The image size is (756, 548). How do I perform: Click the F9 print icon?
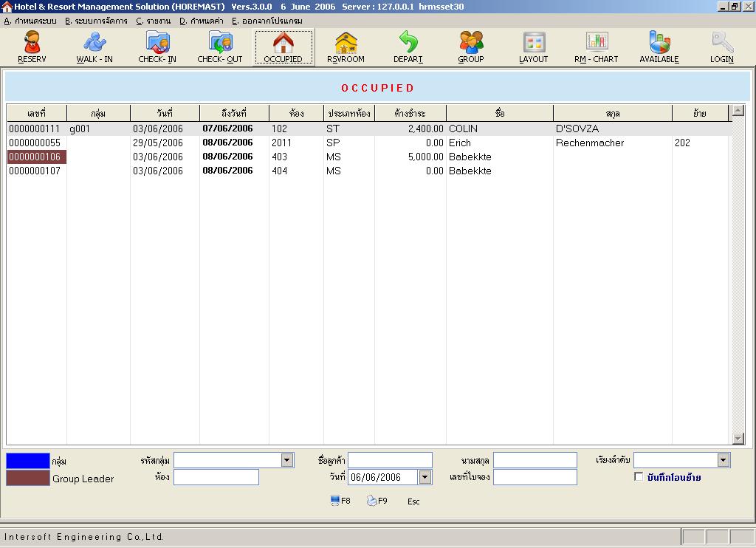377,501
